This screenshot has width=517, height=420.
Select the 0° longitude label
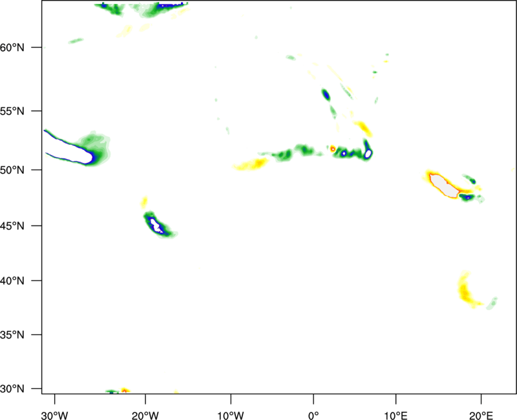click(313, 415)
